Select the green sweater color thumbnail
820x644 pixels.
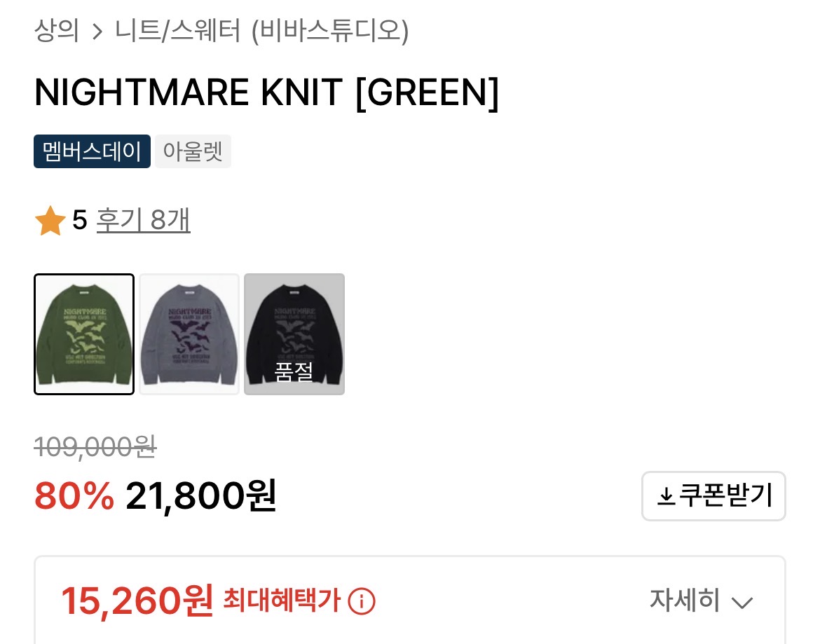pos(84,334)
